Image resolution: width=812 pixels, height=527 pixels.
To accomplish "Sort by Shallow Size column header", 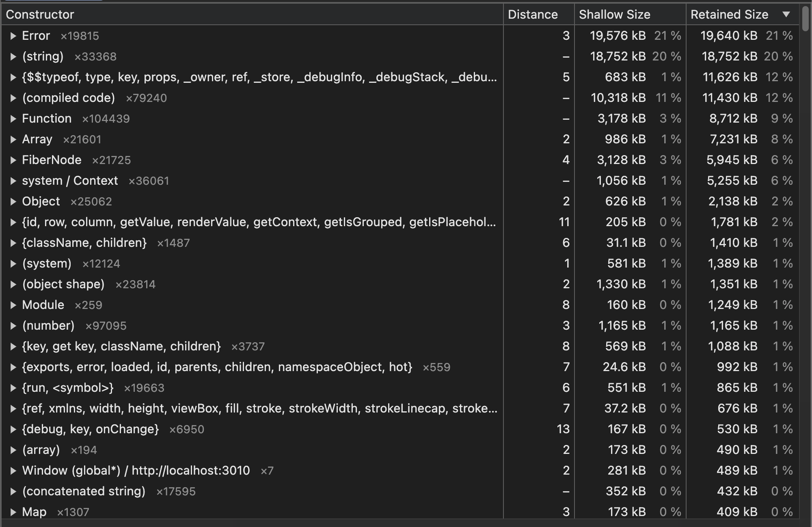I will pyautogui.click(x=614, y=15).
